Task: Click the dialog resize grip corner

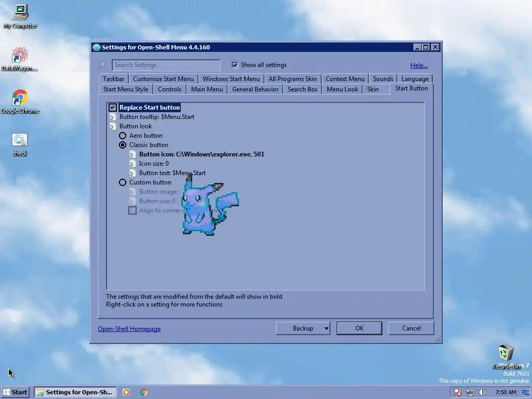Action: [x=437, y=339]
